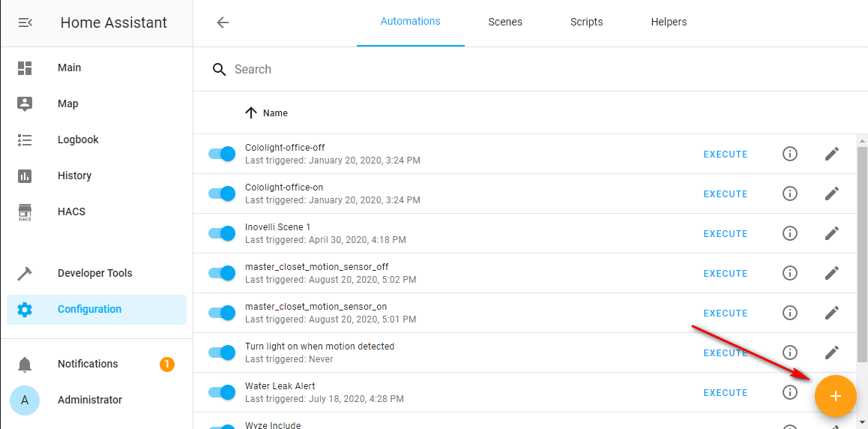Open the History chart icon
Viewport: 868px width, 429px height.
(25, 176)
